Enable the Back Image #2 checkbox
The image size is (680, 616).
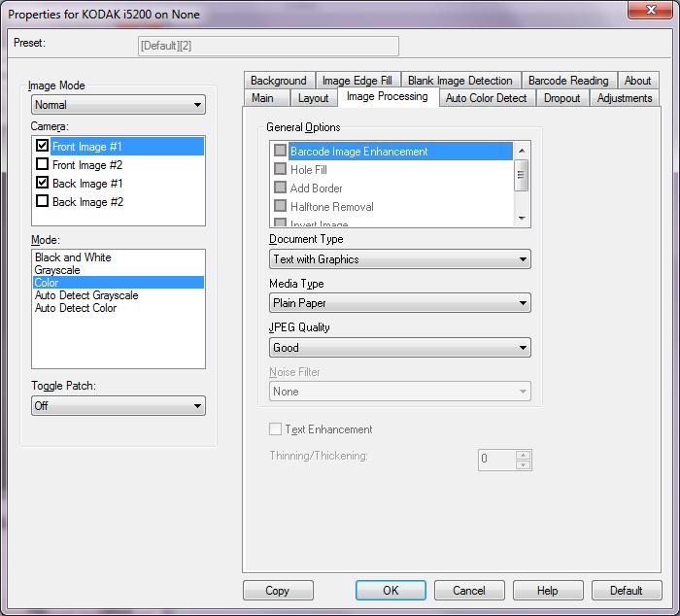tap(42, 201)
